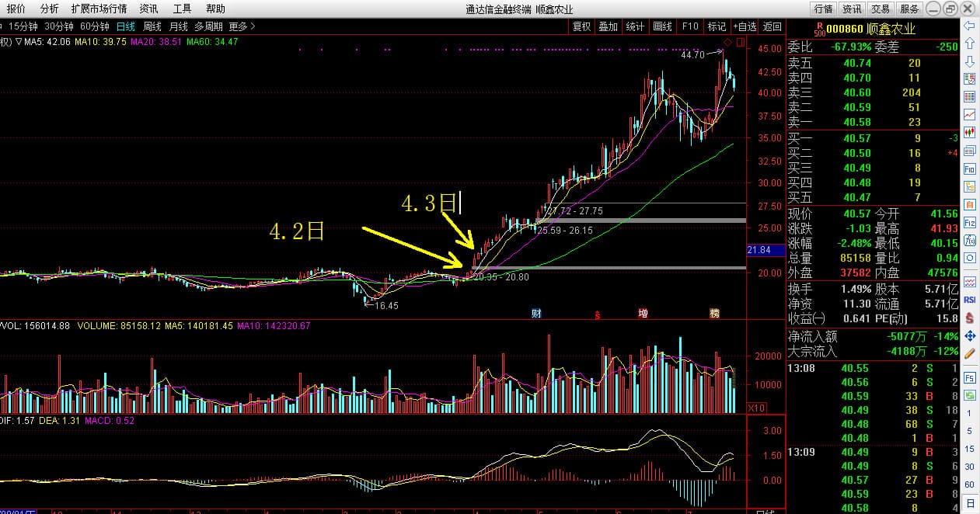980x514 pixels.
Task: Open the 多周期 multi-period view
Action: click(x=208, y=26)
